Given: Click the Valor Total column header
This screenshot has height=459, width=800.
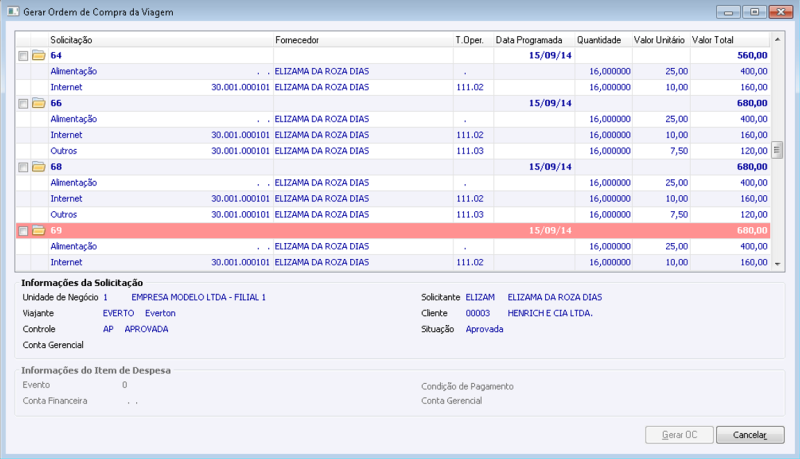Looking at the screenshot, I should (x=730, y=40).
